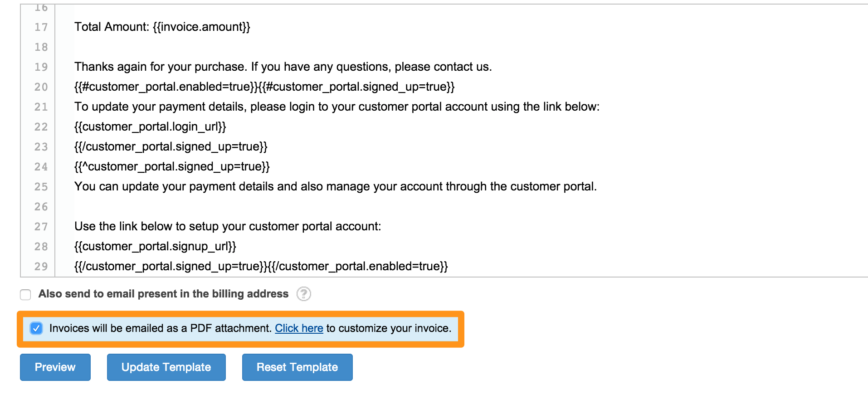Click the Preview button
The height and width of the screenshot is (409, 868).
[x=55, y=367]
